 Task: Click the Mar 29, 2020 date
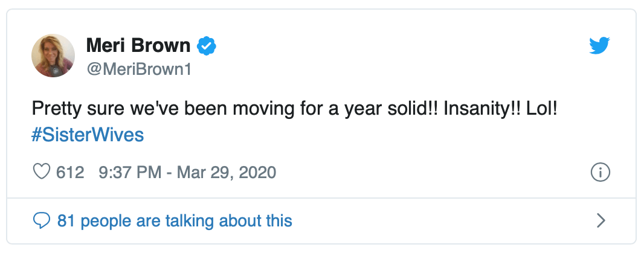[226, 173]
